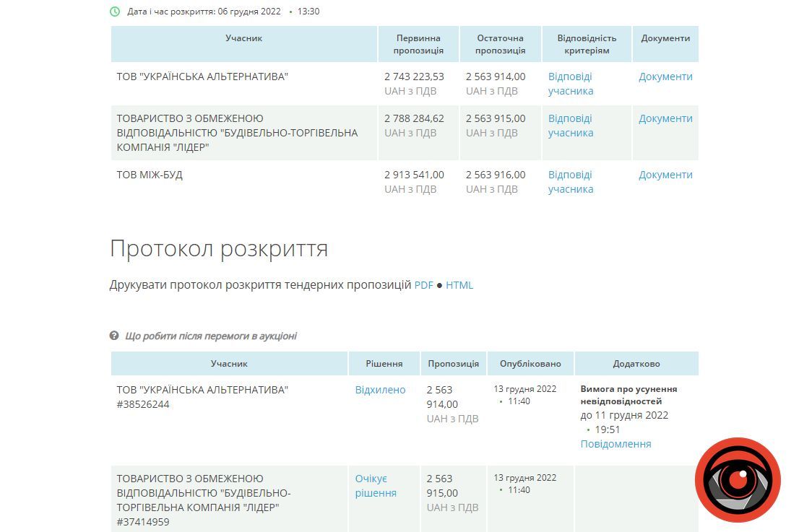The height and width of the screenshot is (532, 799).
Task: Open Документи for compania ЛІДЕР
Action: 665,118
